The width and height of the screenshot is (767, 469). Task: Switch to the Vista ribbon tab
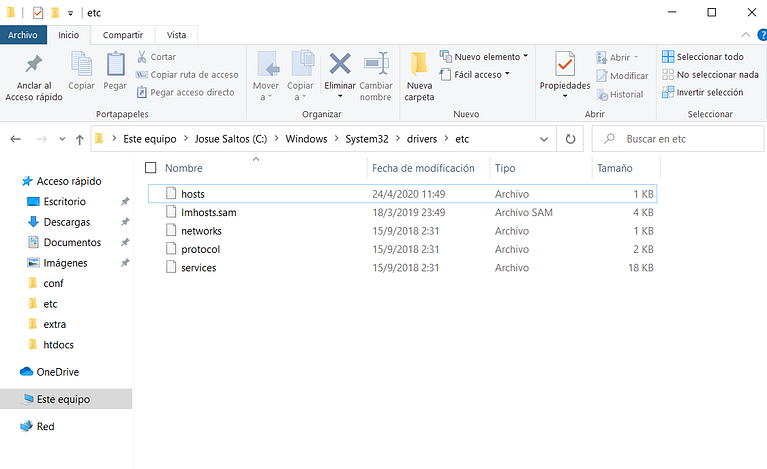click(x=176, y=35)
